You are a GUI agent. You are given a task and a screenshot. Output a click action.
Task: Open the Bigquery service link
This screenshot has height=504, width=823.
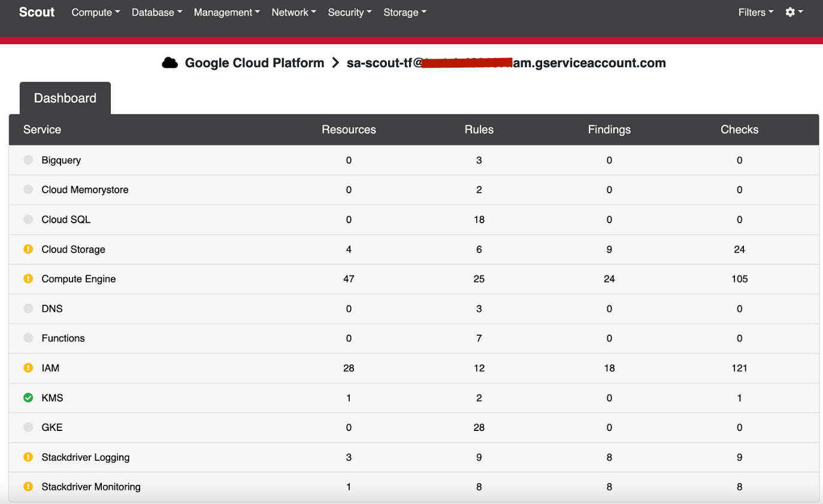pos(61,160)
